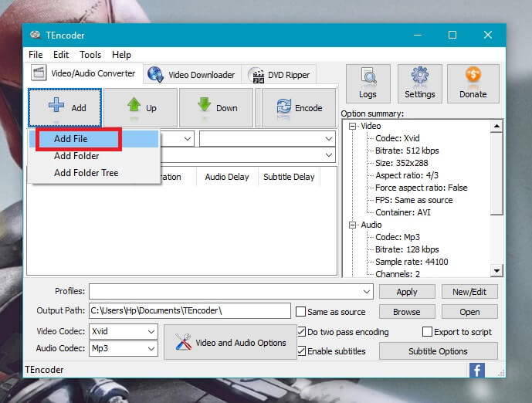This screenshot has width=532, height=403.
Task: Toggle Same as source checkbox
Action: coord(300,312)
